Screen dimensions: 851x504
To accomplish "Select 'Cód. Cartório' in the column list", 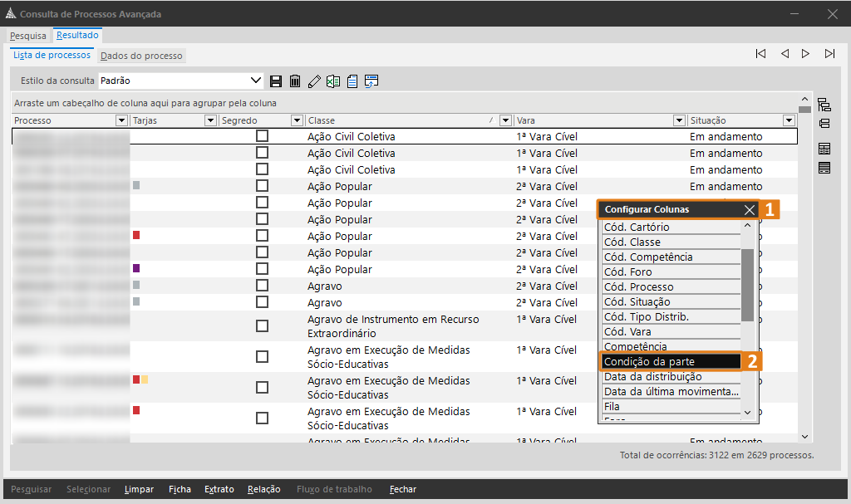I will [x=671, y=227].
